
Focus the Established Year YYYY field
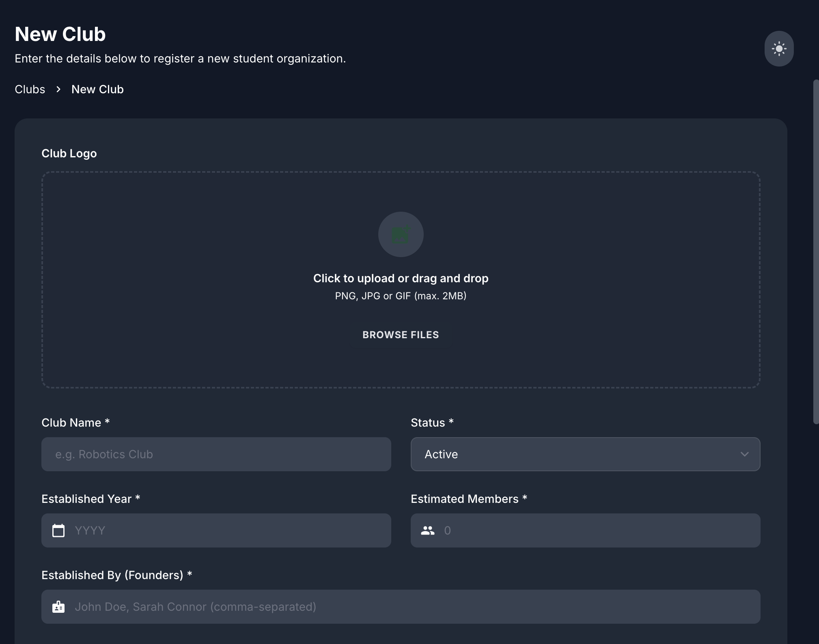pos(227,530)
